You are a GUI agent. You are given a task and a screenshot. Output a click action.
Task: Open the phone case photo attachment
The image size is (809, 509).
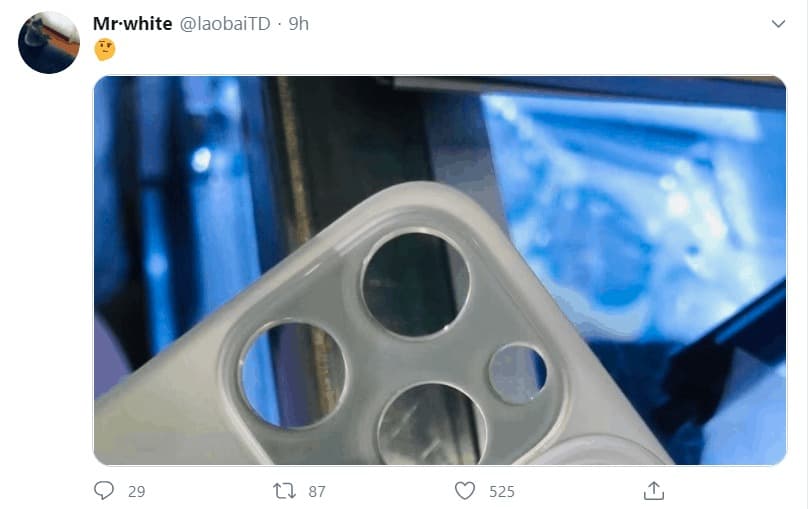coord(440,270)
